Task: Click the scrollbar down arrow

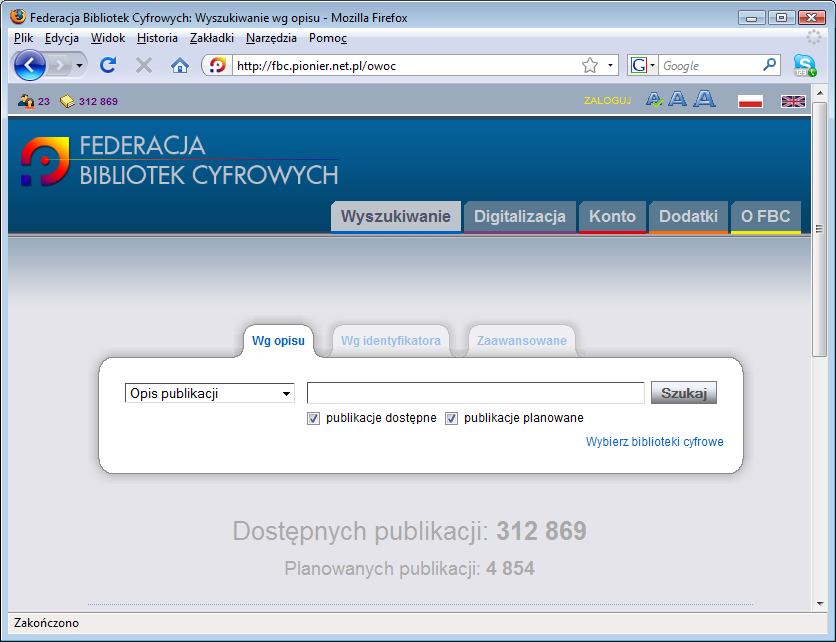Action: (x=819, y=604)
